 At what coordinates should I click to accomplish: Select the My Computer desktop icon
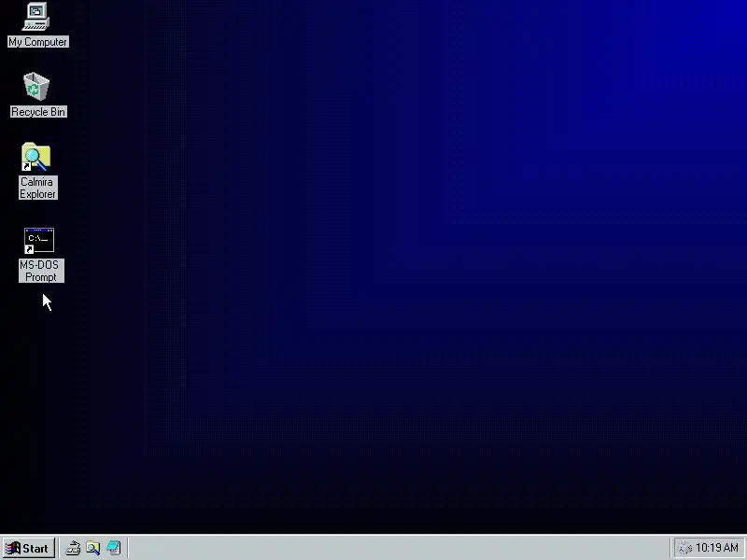[x=36, y=17]
